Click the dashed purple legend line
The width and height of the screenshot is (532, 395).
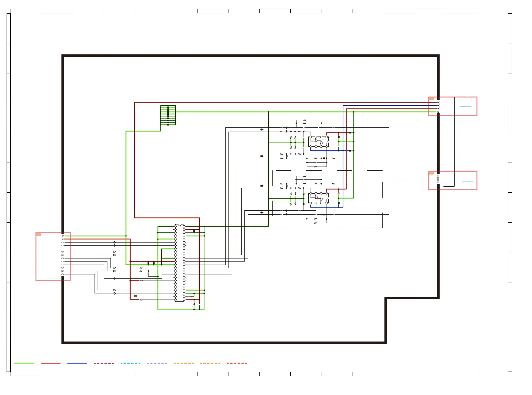[x=157, y=363]
